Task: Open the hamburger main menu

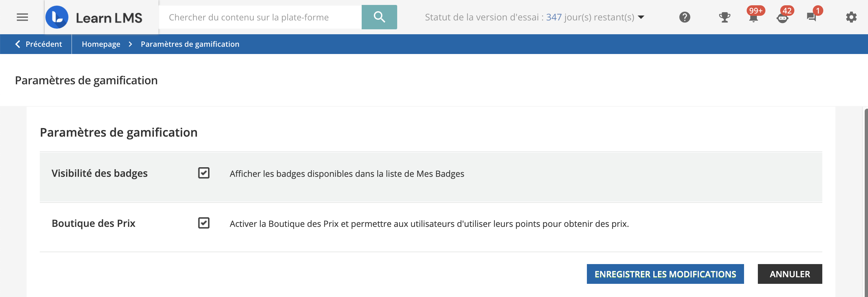Action: (x=22, y=17)
